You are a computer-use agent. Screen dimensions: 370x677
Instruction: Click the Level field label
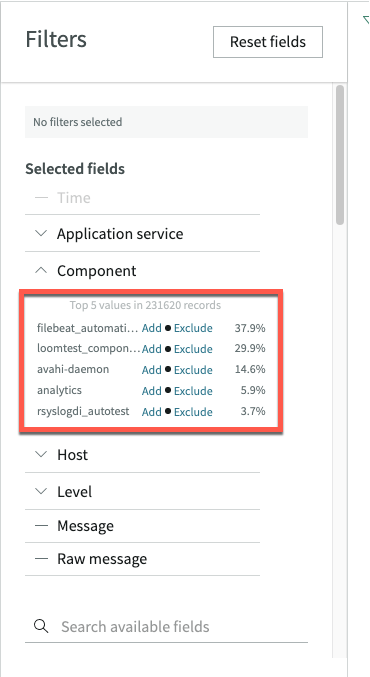click(x=75, y=492)
